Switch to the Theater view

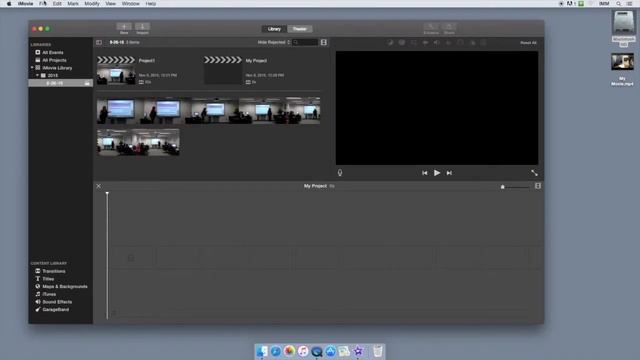(300, 29)
